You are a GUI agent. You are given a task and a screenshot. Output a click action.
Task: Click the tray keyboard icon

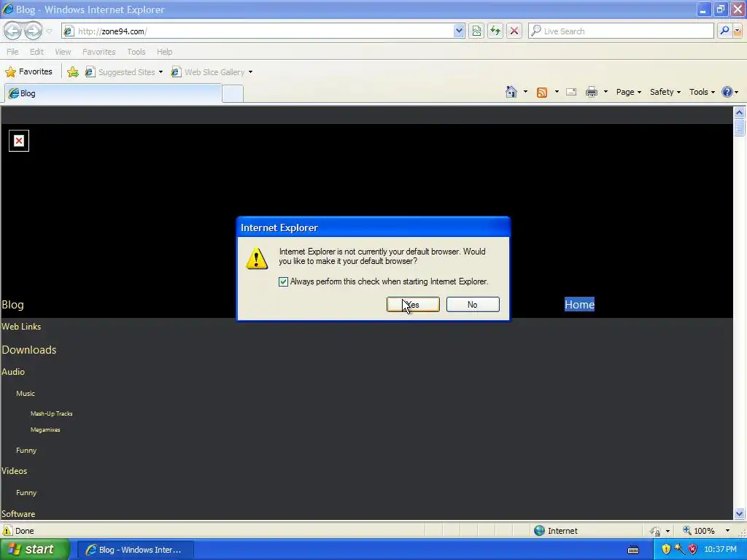point(633,550)
